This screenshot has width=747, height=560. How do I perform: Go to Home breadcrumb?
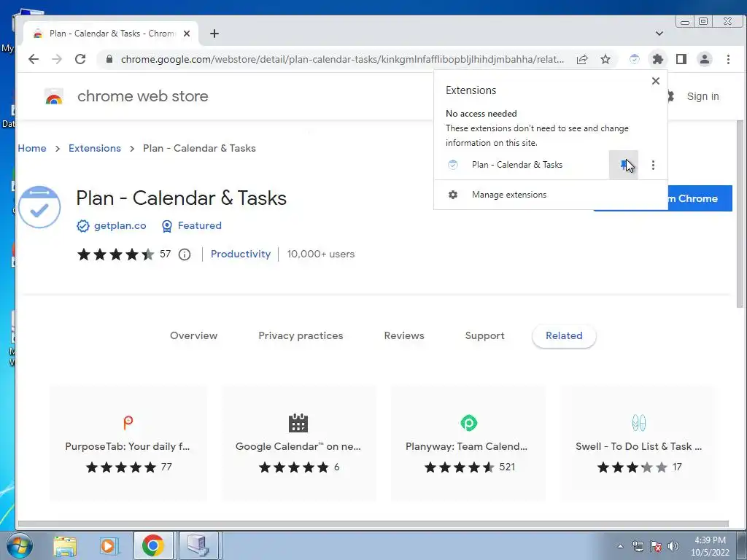click(x=32, y=148)
